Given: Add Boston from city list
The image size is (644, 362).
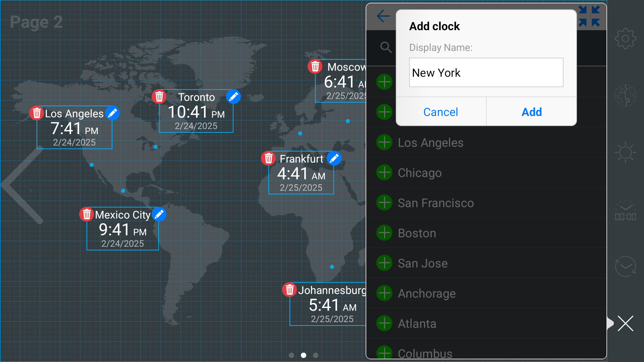Looking at the screenshot, I should [x=384, y=233].
